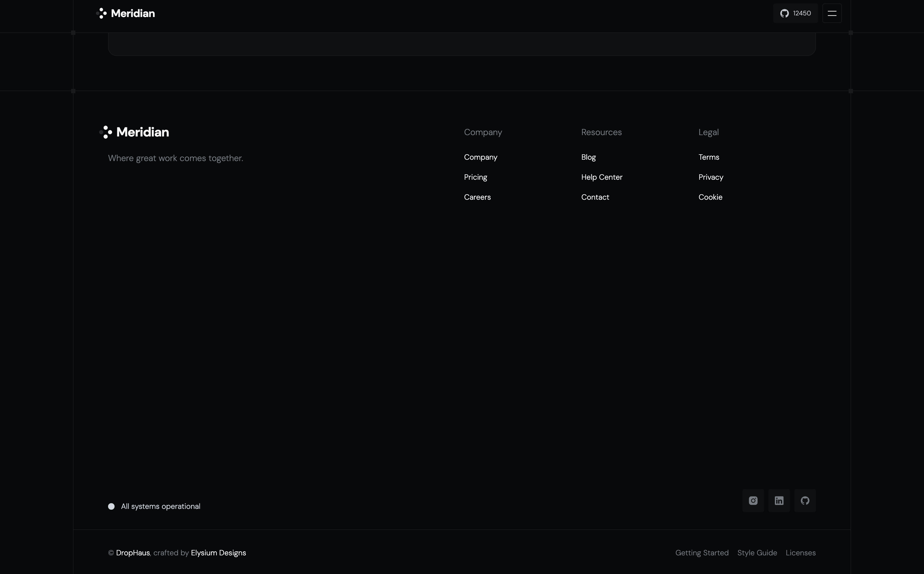Screen dimensions: 924x574
Task: Click the Resources column heading
Action: tap(601, 132)
